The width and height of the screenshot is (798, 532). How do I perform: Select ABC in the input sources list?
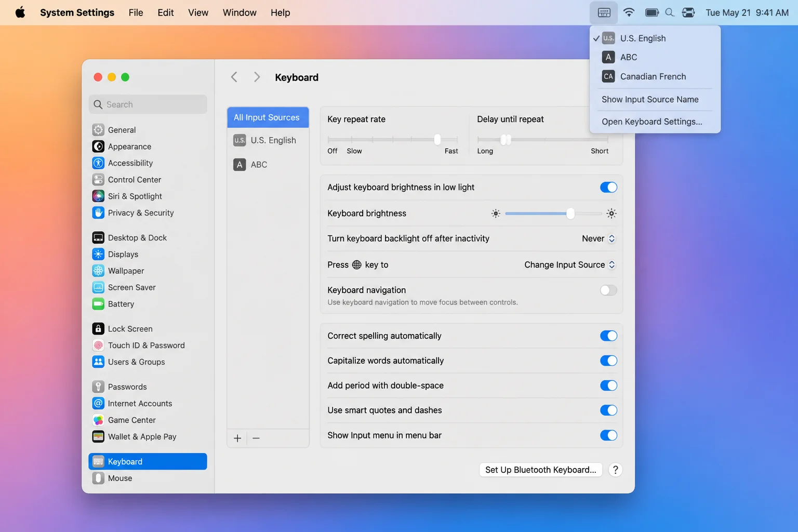pos(268,165)
